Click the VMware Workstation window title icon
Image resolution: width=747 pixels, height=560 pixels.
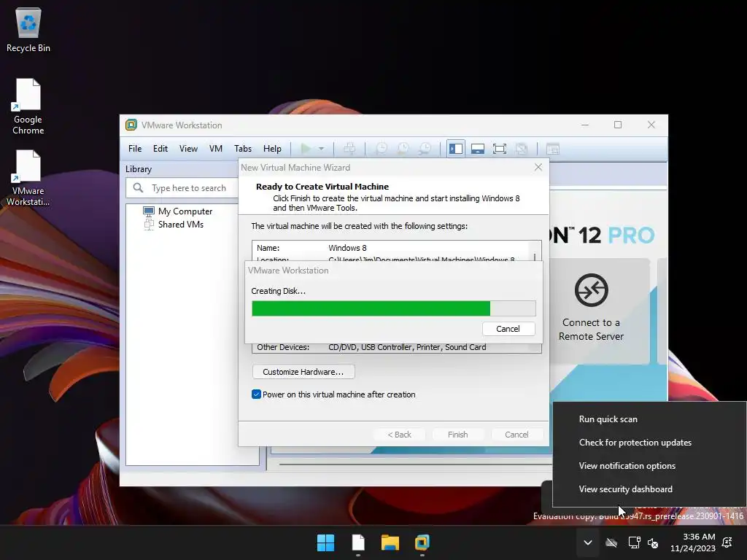tap(131, 125)
